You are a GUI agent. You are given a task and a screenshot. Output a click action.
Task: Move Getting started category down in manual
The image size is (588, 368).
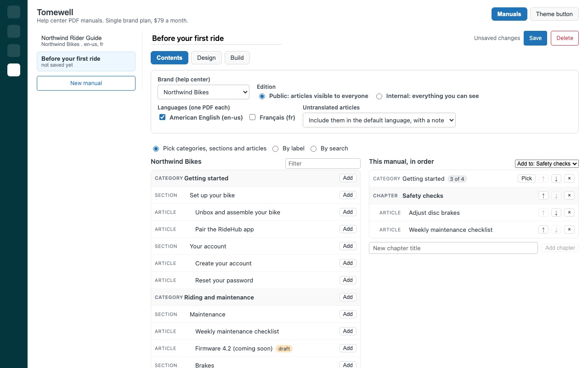click(556, 178)
